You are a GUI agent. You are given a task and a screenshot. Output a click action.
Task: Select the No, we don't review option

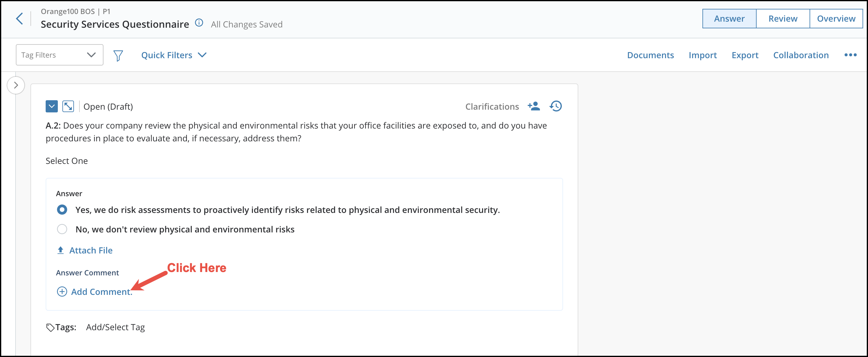pyautogui.click(x=62, y=229)
